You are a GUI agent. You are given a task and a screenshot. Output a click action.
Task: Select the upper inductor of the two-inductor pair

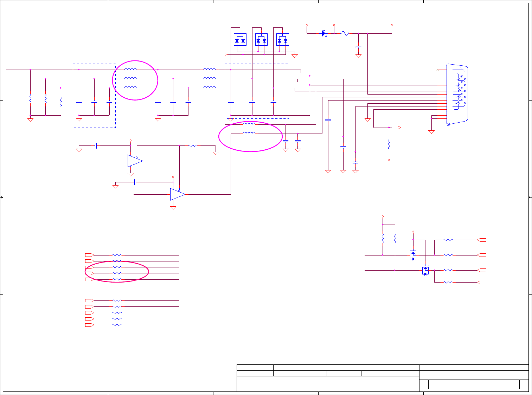[249, 124]
